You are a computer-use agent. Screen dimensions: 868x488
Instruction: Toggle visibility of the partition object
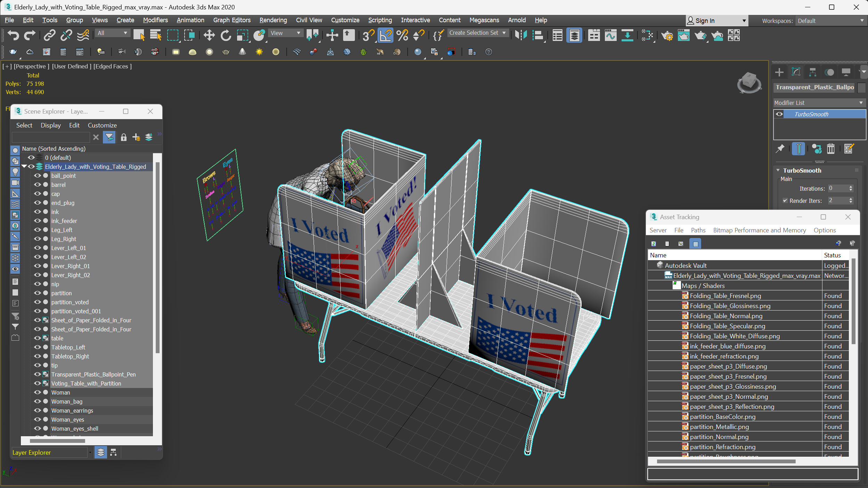[37, 293]
